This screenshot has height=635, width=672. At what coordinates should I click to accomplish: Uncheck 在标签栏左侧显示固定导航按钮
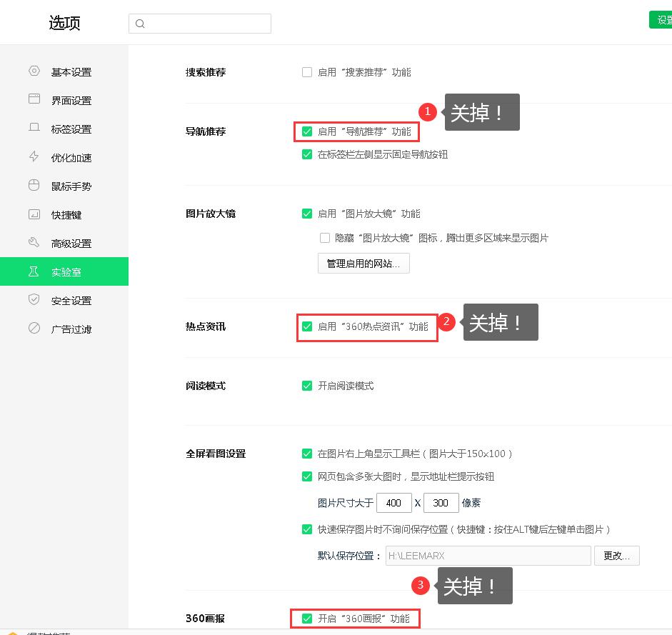click(307, 154)
